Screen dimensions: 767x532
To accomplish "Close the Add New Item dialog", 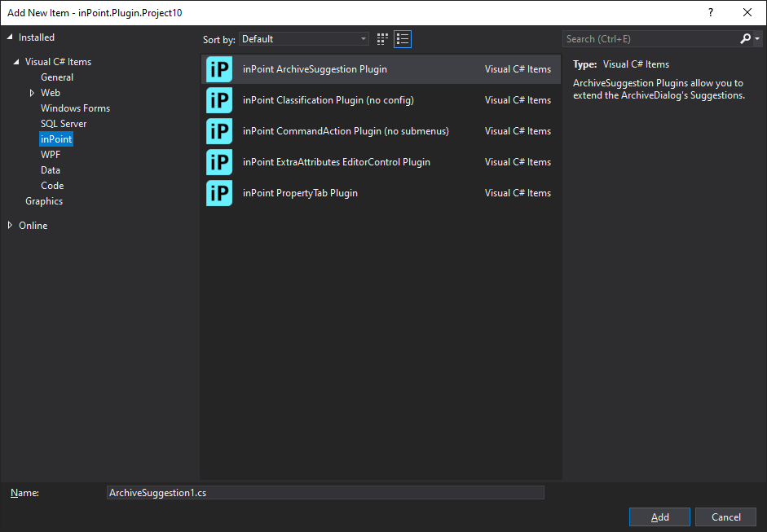I will (747, 13).
